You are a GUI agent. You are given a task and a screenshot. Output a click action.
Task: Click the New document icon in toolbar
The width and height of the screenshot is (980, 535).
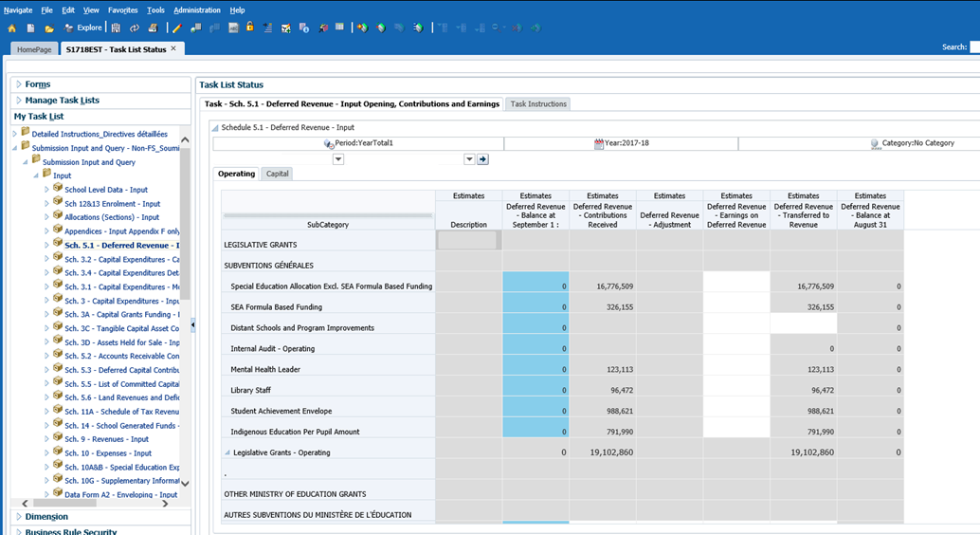pyautogui.click(x=31, y=28)
